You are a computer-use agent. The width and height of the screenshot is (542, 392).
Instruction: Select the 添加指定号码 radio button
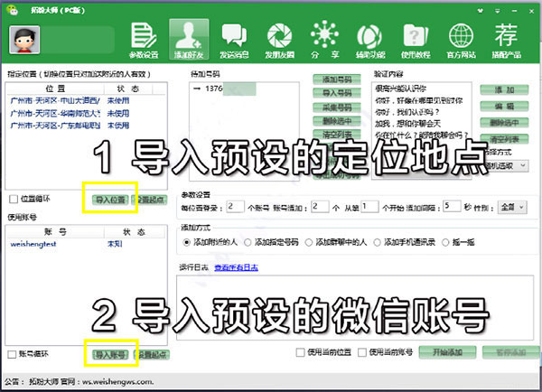(x=248, y=242)
